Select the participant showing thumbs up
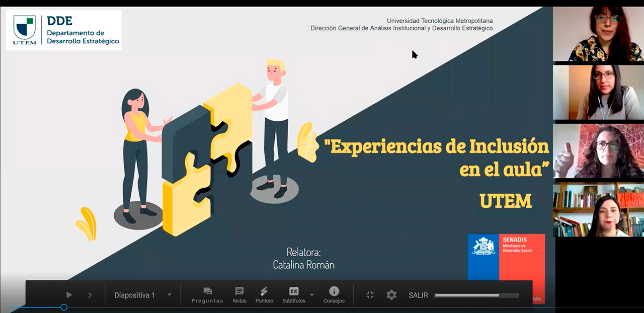644x313 pixels. click(x=598, y=151)
